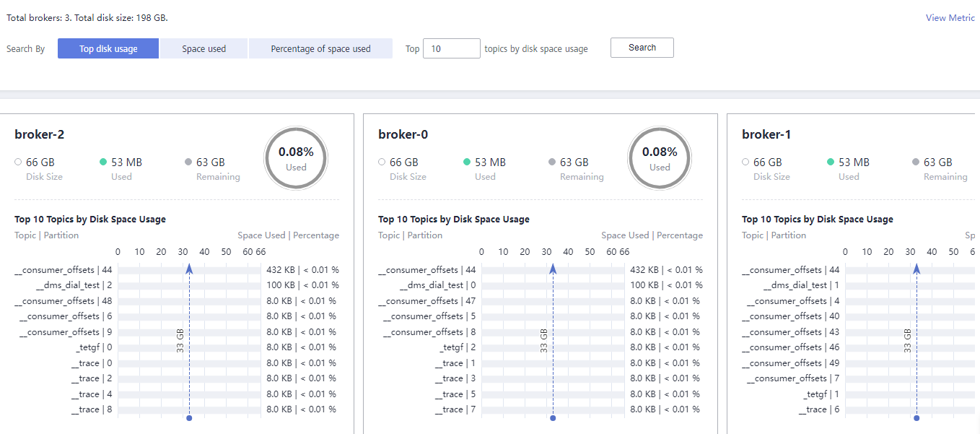Click the '63 GB' Remaining value in broker-1
980x434 pixels.
(938, 162)
